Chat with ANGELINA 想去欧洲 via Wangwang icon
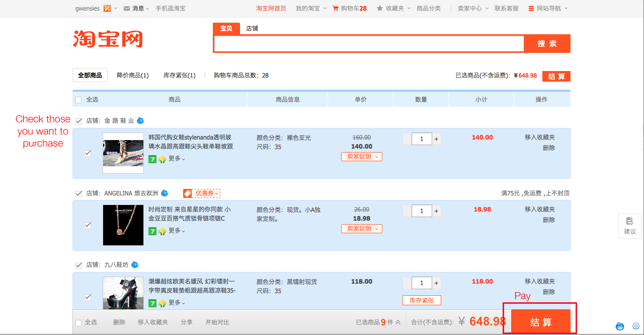 [x=165, y=193]
